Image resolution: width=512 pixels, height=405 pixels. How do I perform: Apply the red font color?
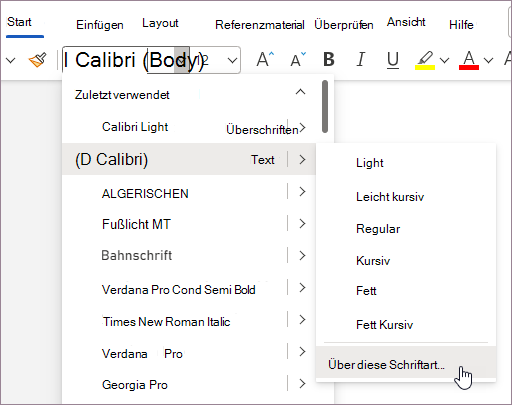pyautogui.click(x=469, y=60)
